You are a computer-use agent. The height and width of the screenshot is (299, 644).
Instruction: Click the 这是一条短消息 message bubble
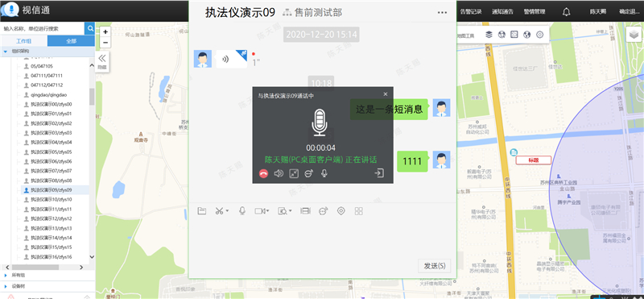tap(389, 110)
